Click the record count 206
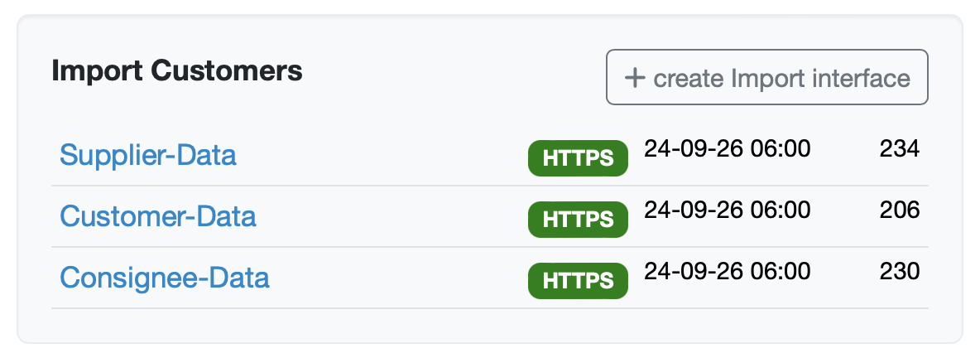980x358 pixels. (899, 210)
